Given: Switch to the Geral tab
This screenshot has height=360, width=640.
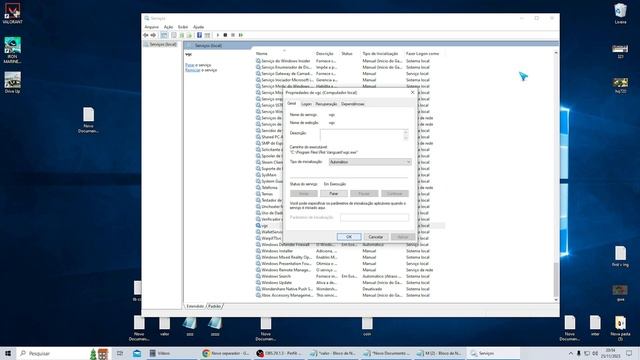Looking at the screenshot, I should [x=291, y=104].
